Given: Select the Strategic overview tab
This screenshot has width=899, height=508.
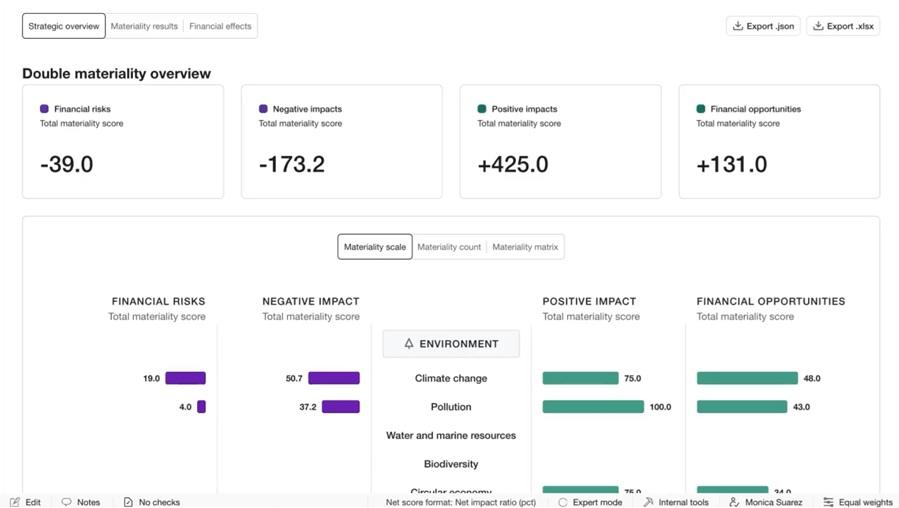Looking at the screenshot, I should click(x=64, y=26).
